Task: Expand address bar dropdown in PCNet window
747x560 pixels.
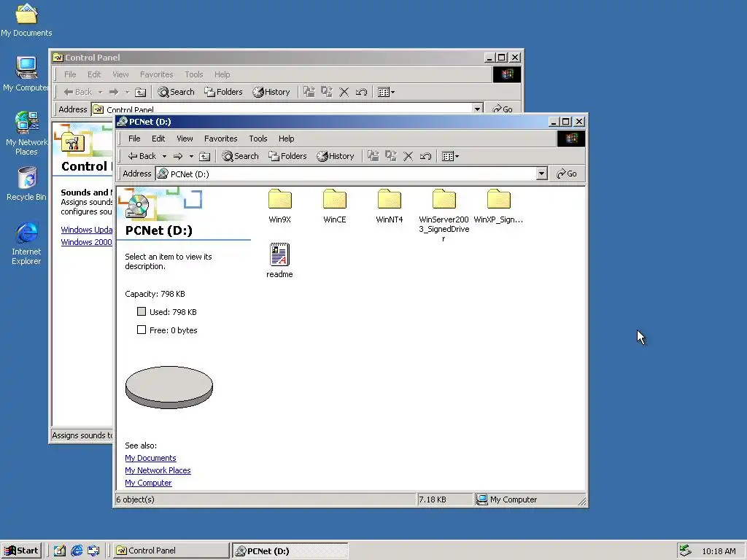Action: (541, 174)
